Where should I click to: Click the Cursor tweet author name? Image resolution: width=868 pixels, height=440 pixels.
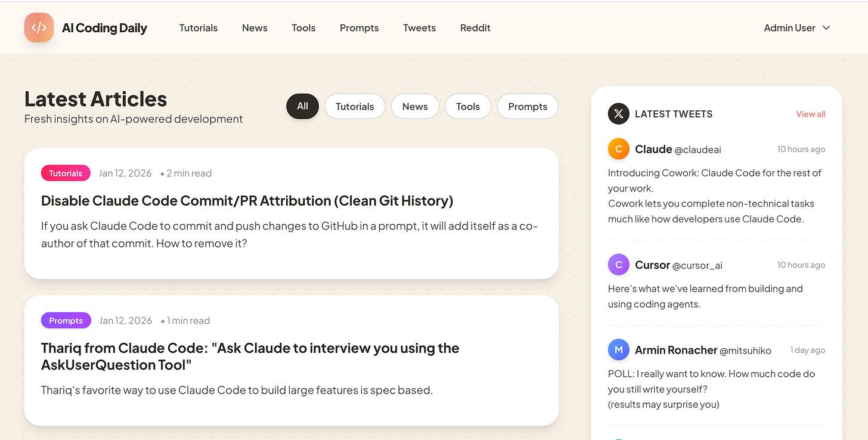[652, 265]
